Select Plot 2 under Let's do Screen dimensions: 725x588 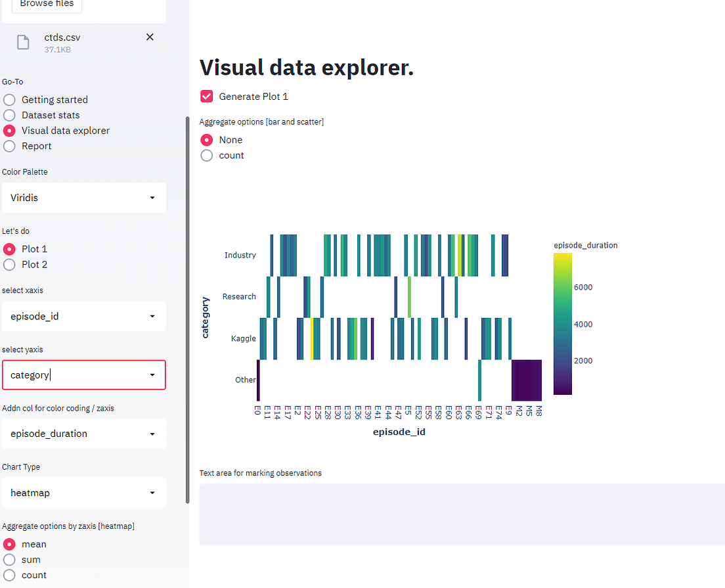coord(10,264)
